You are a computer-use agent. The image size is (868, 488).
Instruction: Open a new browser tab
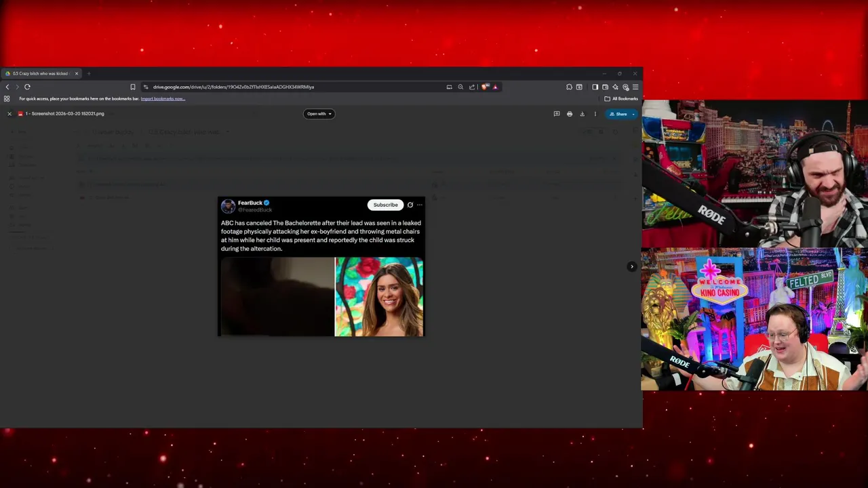pyautogui.click(x=89, y=73)
